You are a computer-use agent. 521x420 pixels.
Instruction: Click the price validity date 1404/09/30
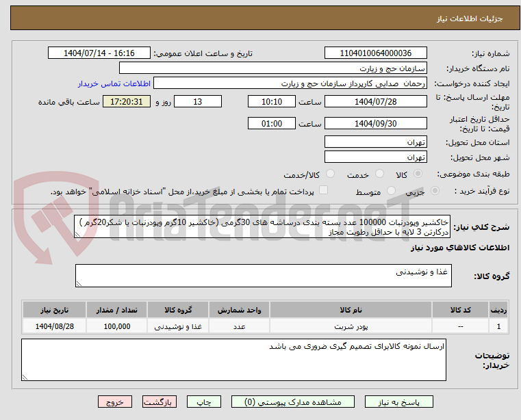pyautogui.click(x=375, y=123)
